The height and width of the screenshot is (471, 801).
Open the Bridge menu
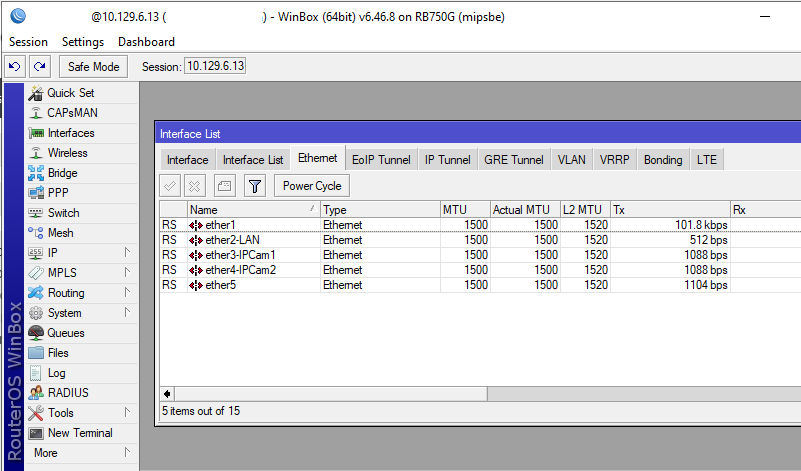point(82,173)
